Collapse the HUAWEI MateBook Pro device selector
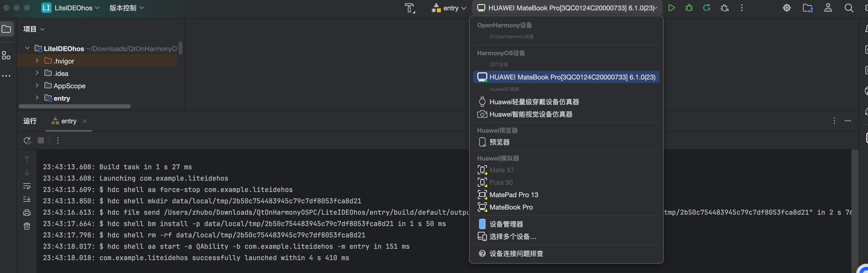Screen dimensions: 868x273 tap(567, 8)
